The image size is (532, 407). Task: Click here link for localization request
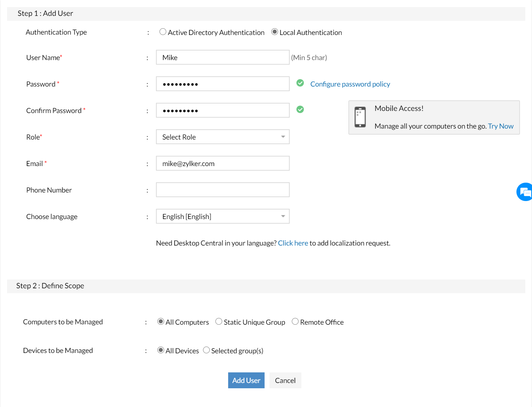tap(293, 243)
